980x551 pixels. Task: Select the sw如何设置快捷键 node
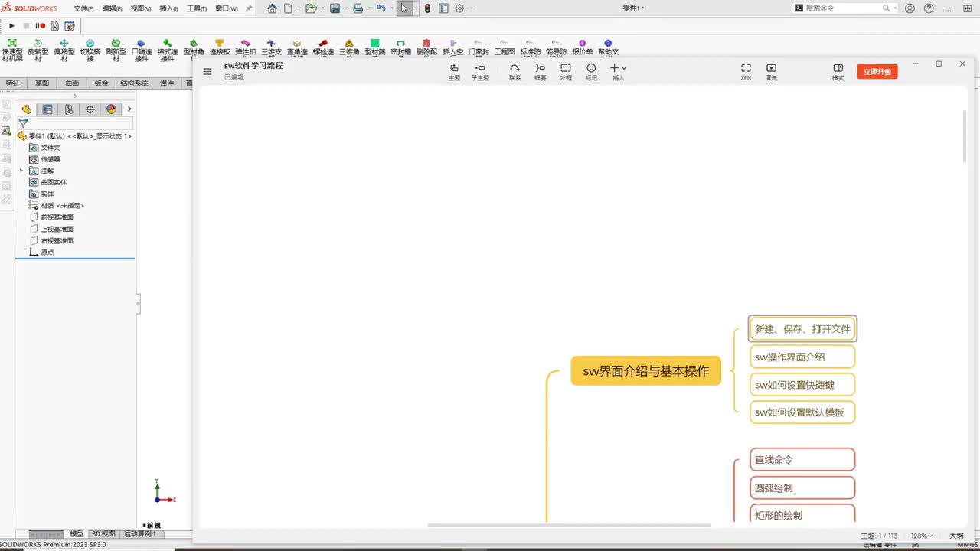[802, 384]
